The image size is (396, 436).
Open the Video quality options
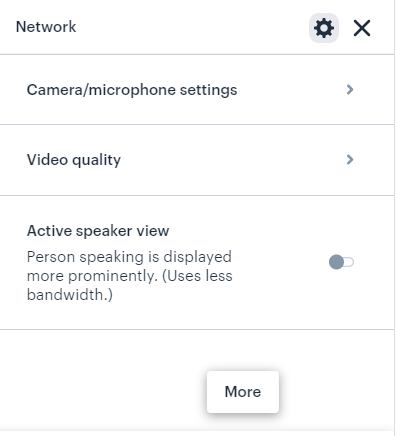click(197, 160)
